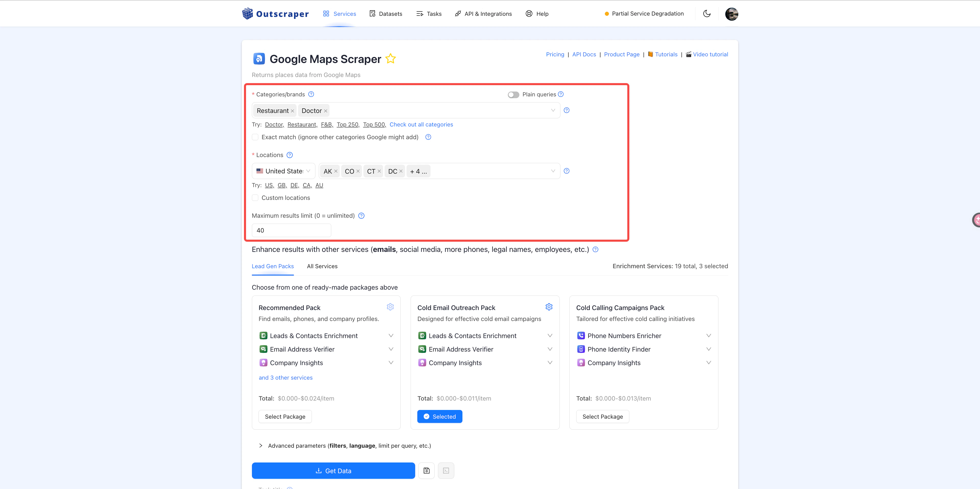Click the terminal icon next to Get Data
The height and width of the screenshot is (489, 980).
[x=446, y=471]
